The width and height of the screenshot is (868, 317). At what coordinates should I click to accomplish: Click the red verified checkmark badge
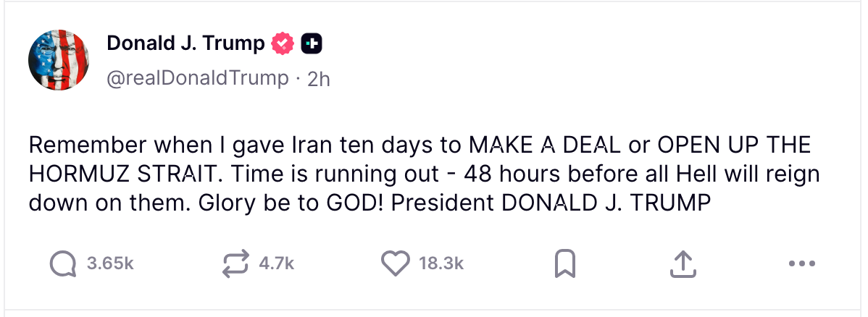pyautogui.click(x=283, y=44)
